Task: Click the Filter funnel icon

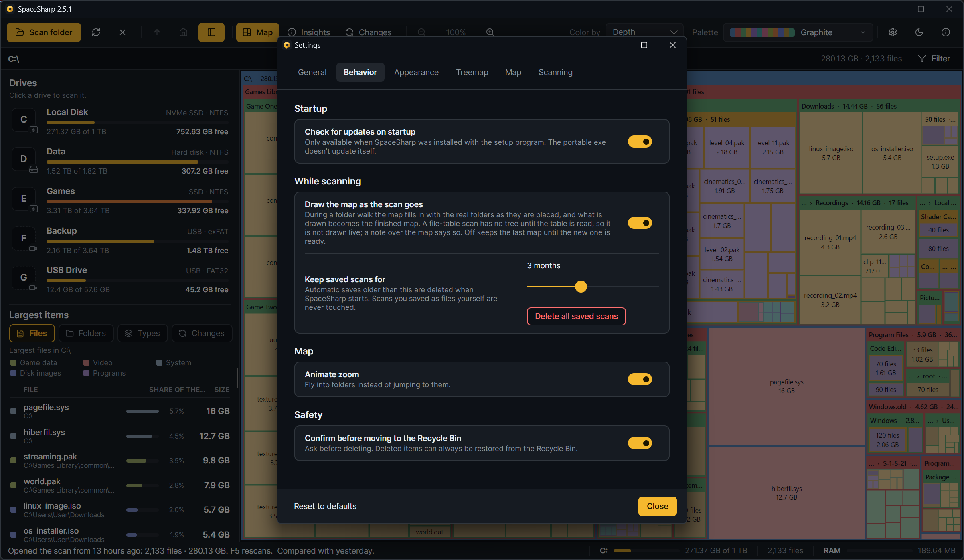Action: [x=922, y=59]
